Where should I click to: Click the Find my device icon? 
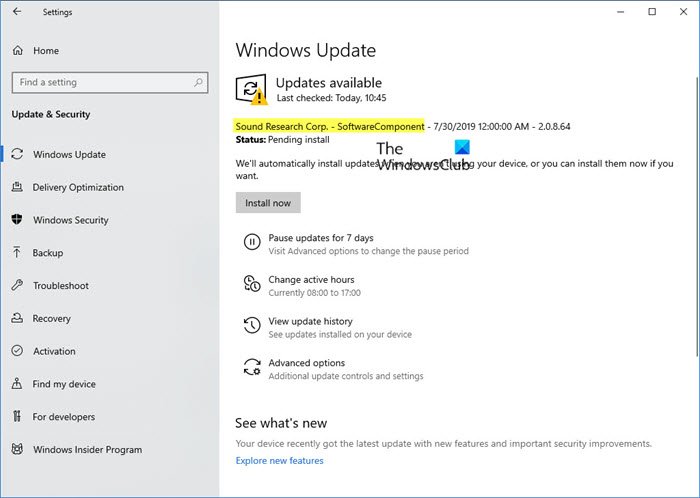pyautogui.click(x=17, y=383)
